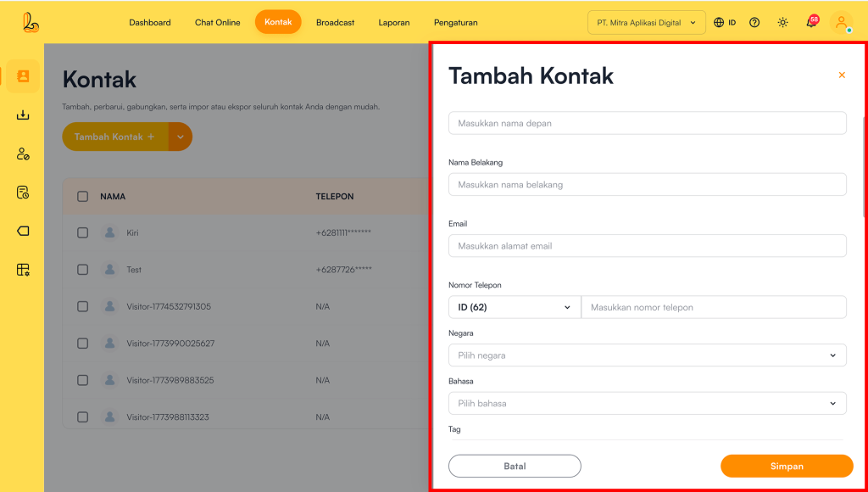This screenshot has height=492, width=868.
Task: Open the ID (62) country code dropdown
Action: 514,307
